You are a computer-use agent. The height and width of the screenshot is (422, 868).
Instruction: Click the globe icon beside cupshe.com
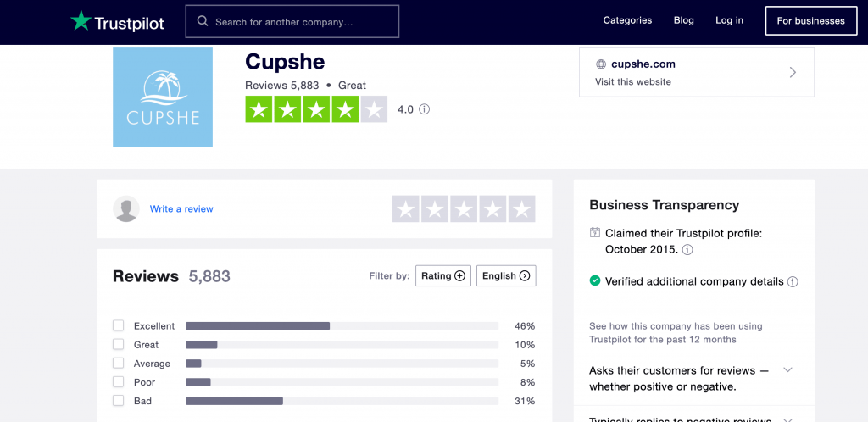601,64
